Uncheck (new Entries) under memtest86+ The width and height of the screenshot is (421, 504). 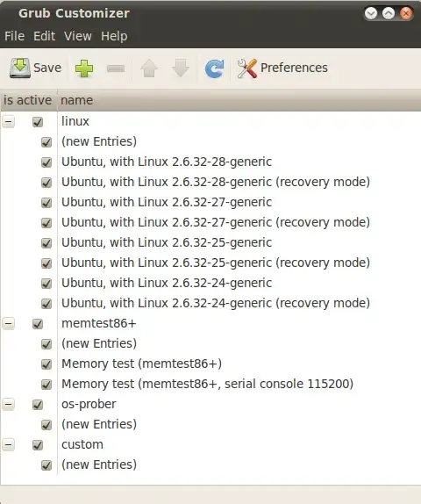tap(46, 344)
